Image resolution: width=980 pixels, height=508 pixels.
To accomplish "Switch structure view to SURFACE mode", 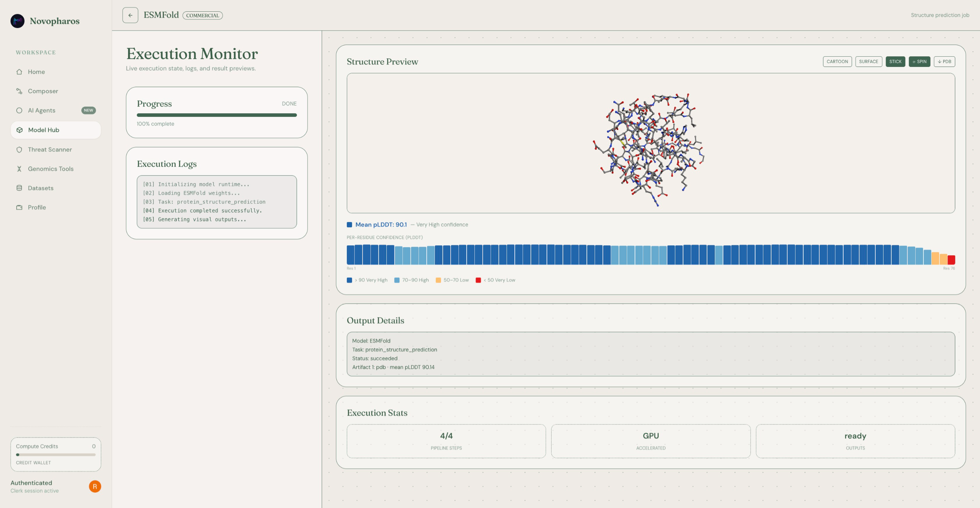I will (869, 61).
